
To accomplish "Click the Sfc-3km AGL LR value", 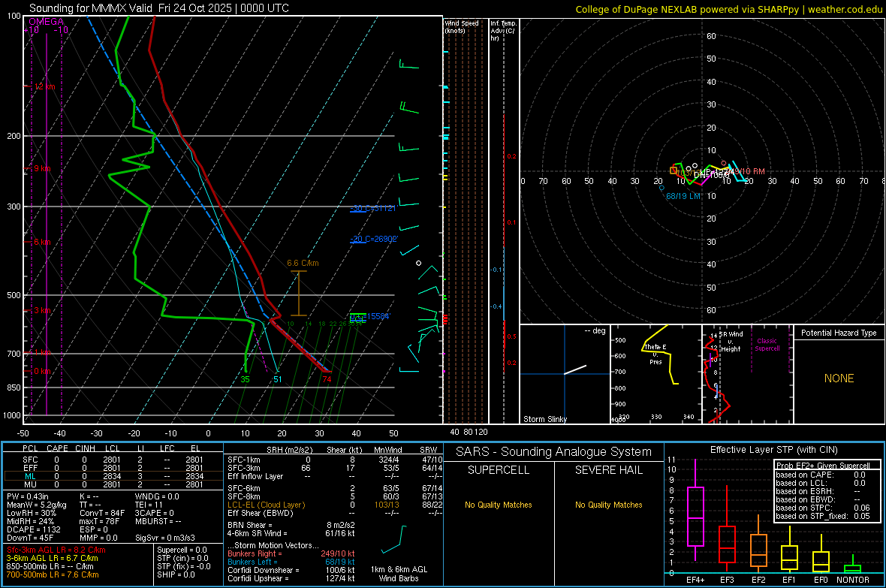I will pos(56,550).
